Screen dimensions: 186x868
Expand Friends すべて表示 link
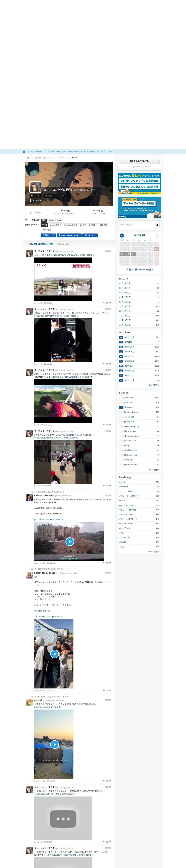(154, 470)
